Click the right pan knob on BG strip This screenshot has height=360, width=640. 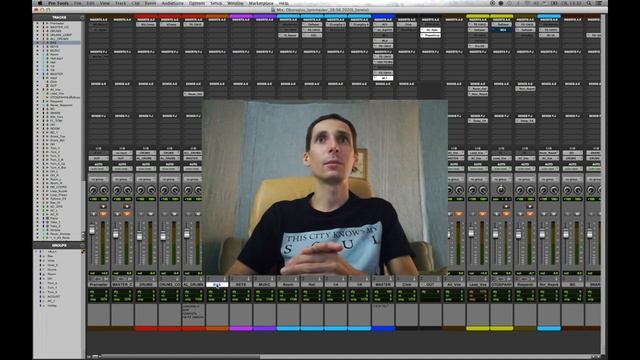[578, 190]
